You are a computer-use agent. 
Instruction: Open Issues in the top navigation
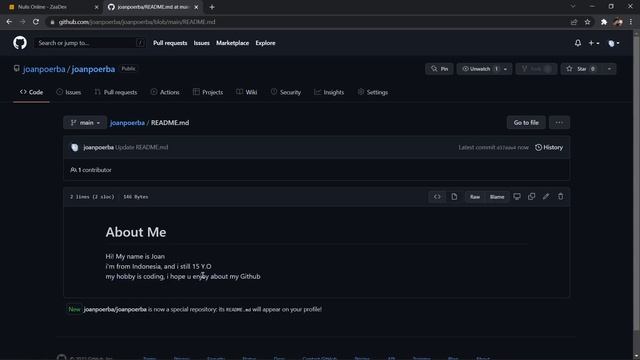(x=202, y=43)
